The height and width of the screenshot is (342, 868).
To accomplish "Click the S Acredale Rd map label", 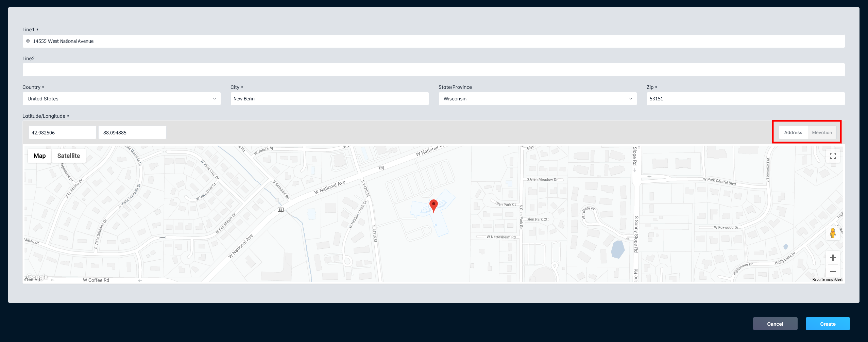I will [281, 190].
